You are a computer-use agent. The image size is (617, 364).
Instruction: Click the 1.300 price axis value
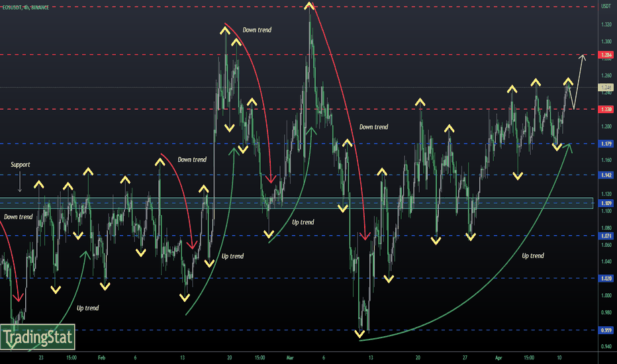point(606,41)
